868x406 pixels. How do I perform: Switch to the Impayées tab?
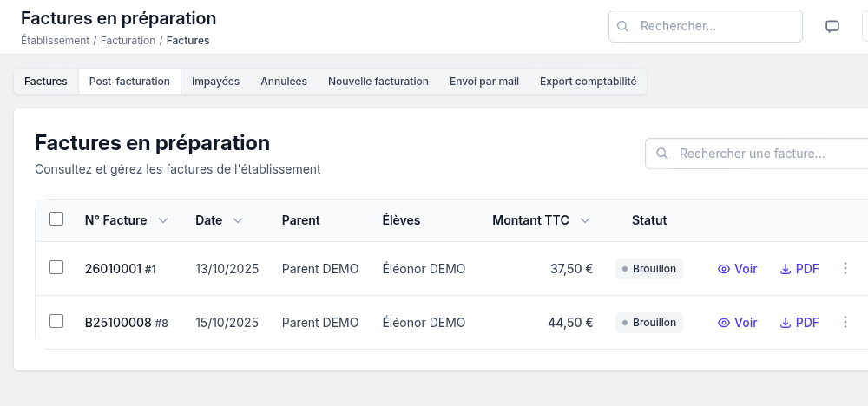tap(215, 82)
